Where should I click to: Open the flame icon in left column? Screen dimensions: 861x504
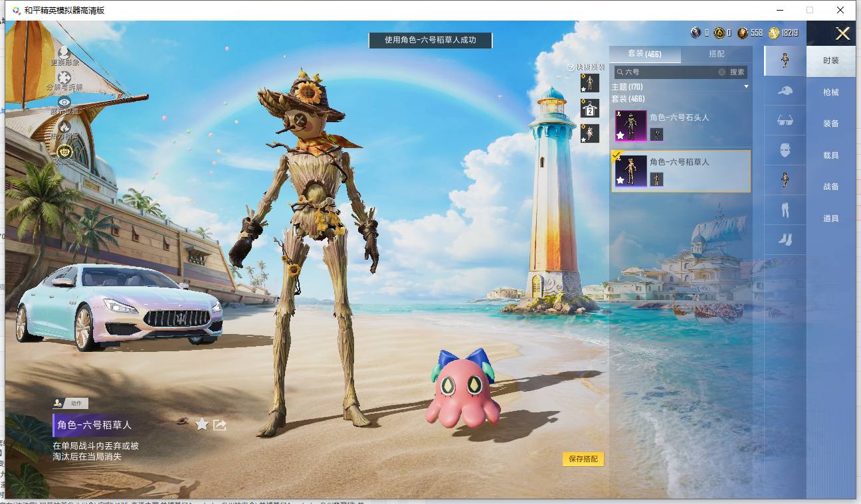64,126
